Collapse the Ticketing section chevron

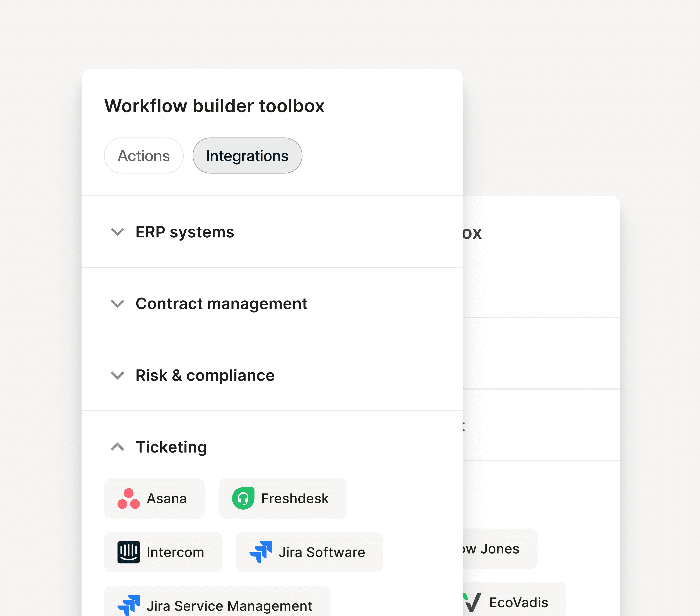click(x=118, y=447)
